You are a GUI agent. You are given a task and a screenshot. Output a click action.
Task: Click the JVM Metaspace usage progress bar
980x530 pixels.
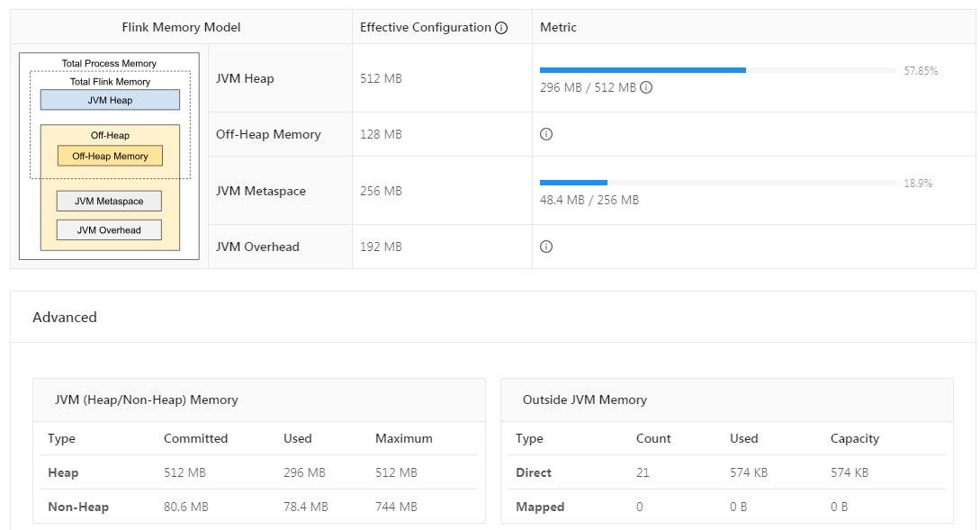coord(718,183)
